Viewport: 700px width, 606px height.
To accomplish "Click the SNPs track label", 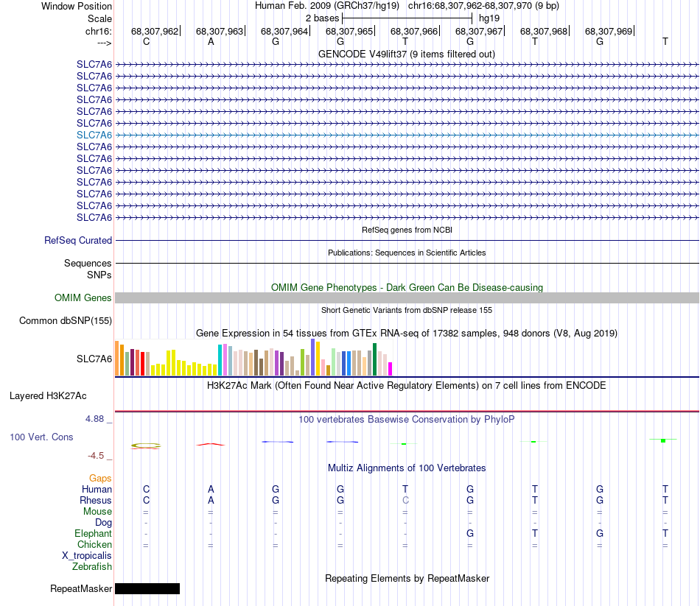I will pos(99,275).
